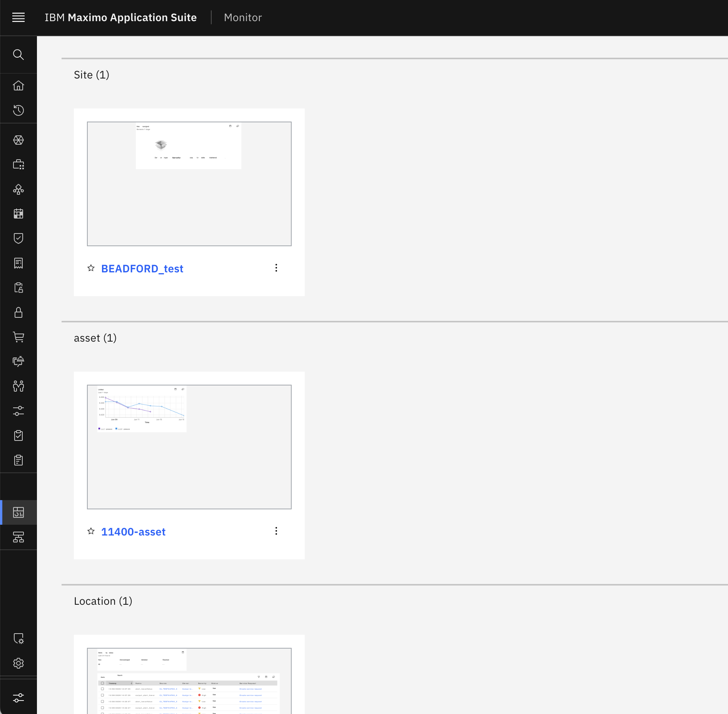Open the 11400-asset dashboard link
The width and height of the screenshot is (728, 714).
coord(133,532)
